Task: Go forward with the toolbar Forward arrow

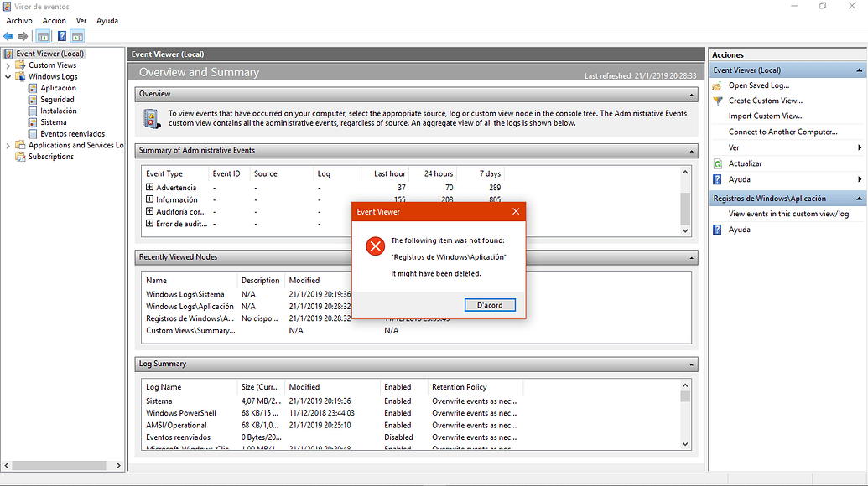Action: coord(23,37)
